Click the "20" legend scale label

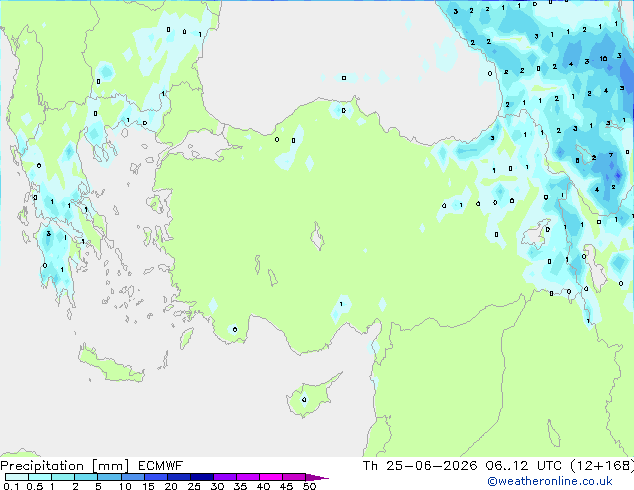[x=171, y=486]
